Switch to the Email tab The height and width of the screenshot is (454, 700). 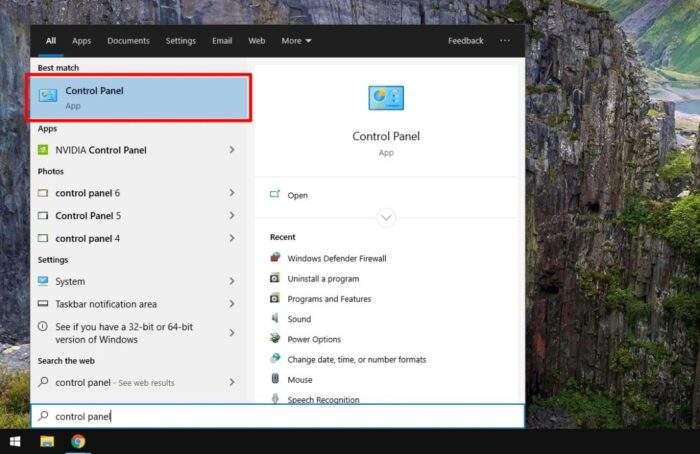pos(222,41)
